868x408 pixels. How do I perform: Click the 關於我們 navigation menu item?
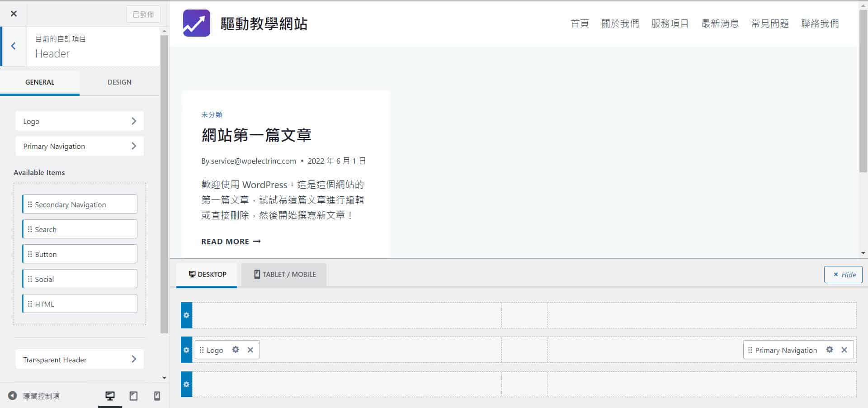620,24
